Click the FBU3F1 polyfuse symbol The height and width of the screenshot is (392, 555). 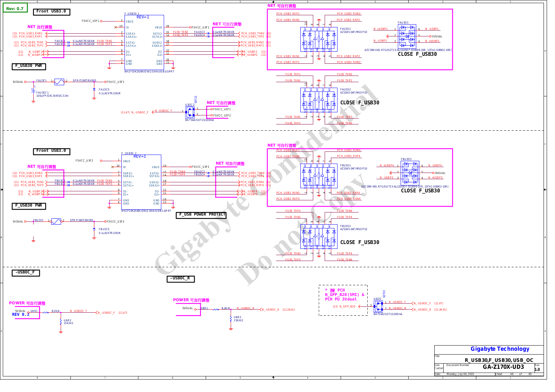pyautogui.click(x=56, y=221)
